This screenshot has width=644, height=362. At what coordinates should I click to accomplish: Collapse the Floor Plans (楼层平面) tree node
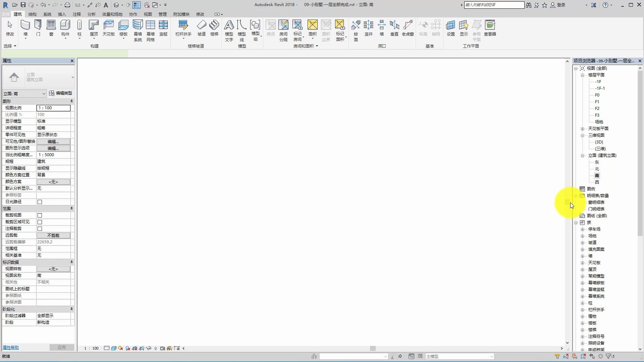coord(583,75)
